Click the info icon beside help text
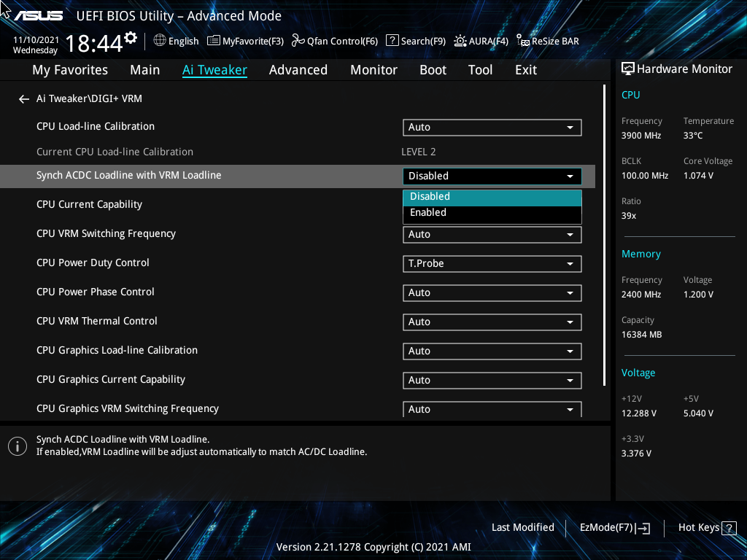747x560 pixels. [x=18, y=446]
